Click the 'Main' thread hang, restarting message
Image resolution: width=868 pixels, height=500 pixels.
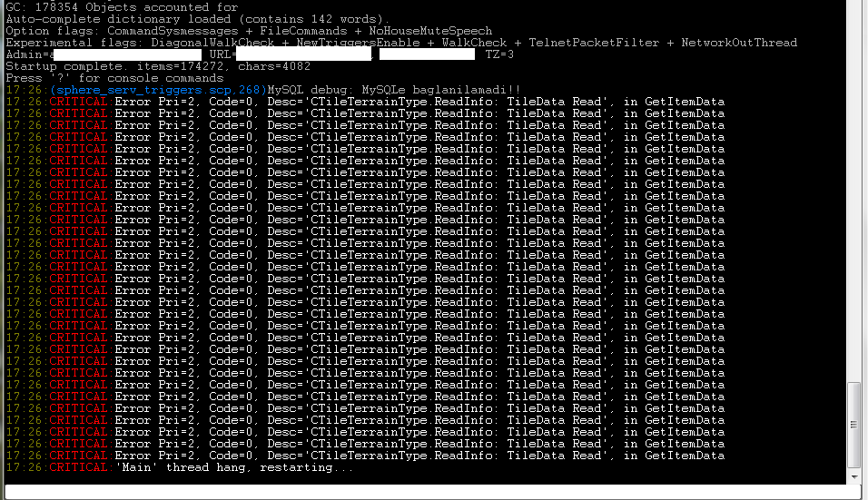pos(234,467)
